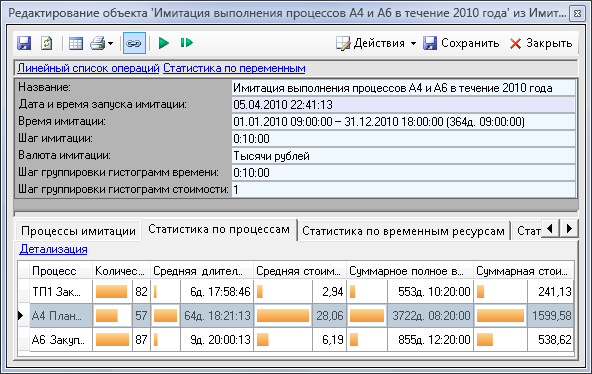The image size is (592, 374).
Task: Click the Время имитации value field
Action: tap(403, 122)
